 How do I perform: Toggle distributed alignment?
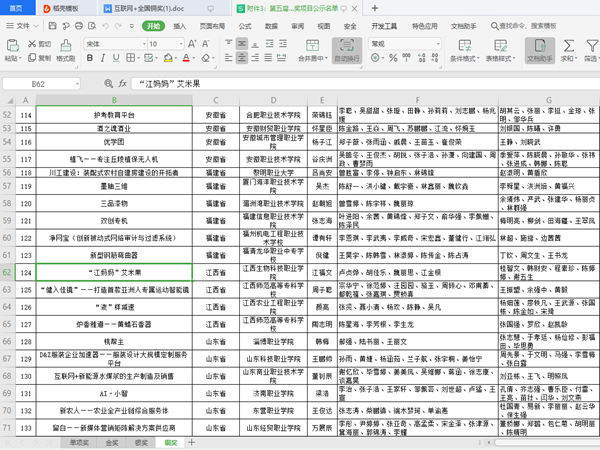282,58
